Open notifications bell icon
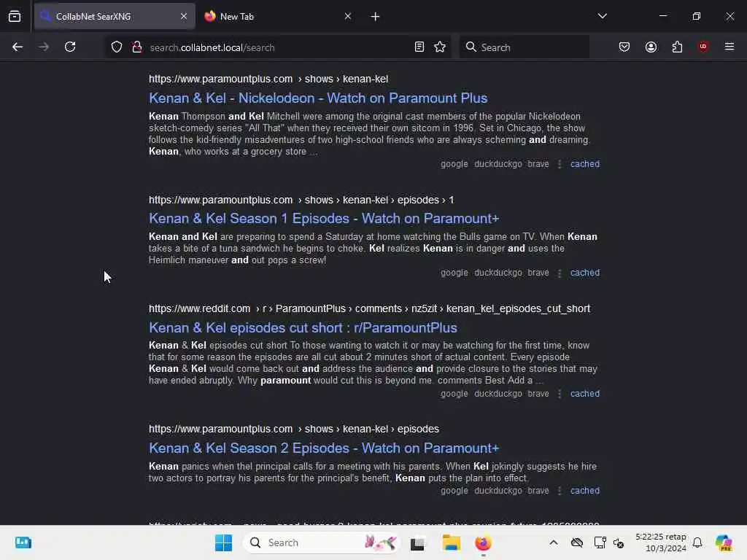This screenshot has height=560, width=747. [697, 542]
